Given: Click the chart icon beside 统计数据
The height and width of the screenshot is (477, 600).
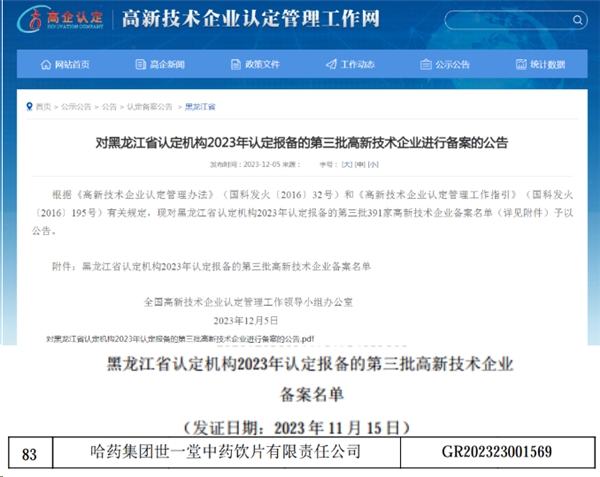Looking at the screenshot, I should coord(521,64).
